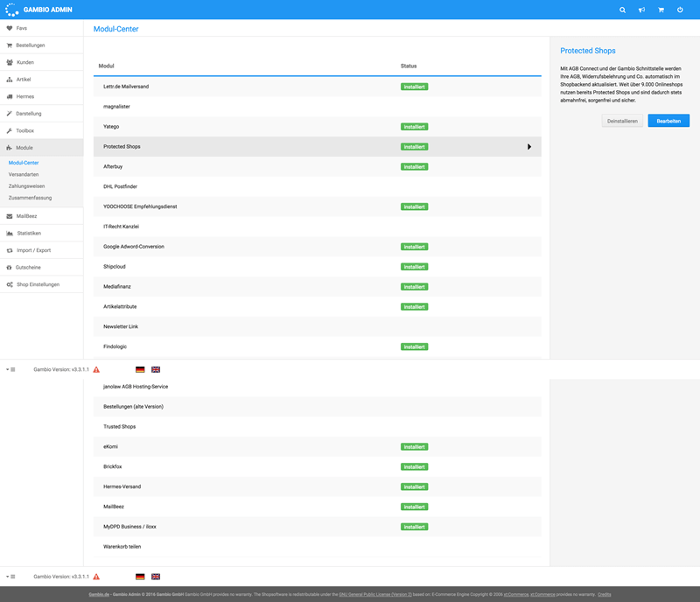This screenshot has height=602, width=700.
Task: Select the Lettr.de Mailversand row
Action: [318, 87]
